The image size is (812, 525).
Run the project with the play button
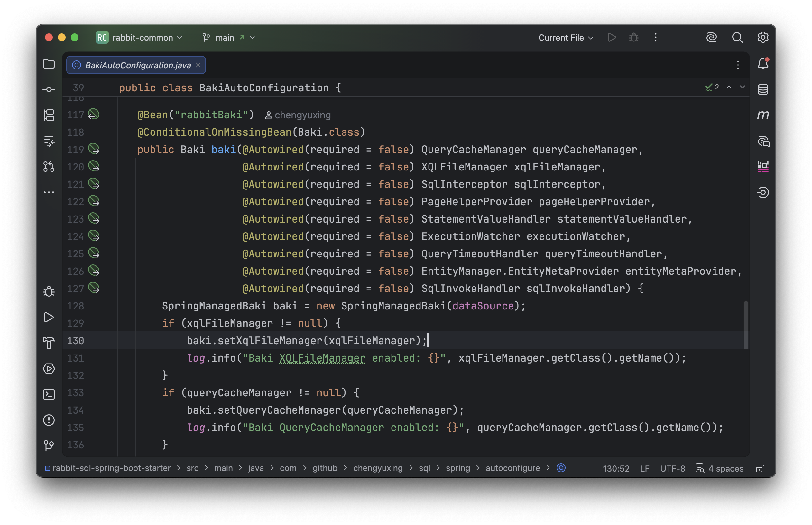612,38
